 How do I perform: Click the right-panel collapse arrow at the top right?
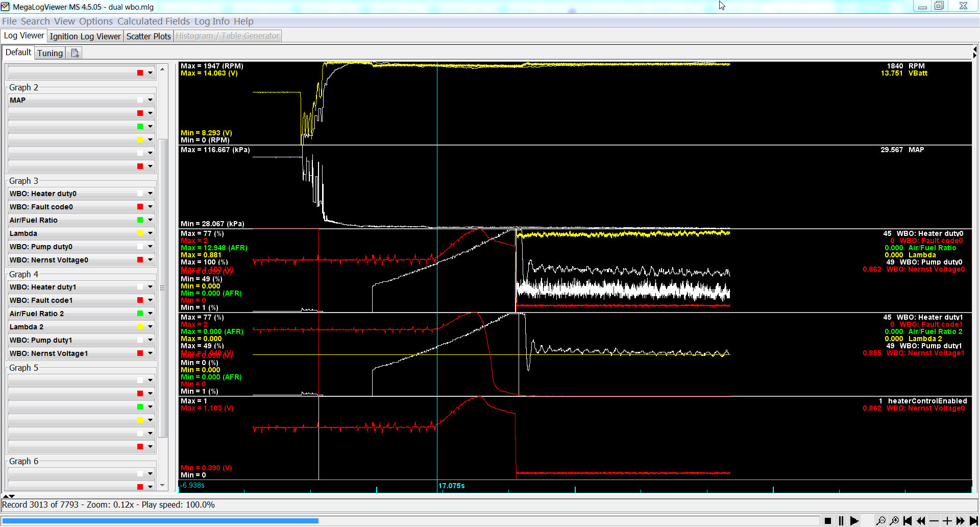[x=974, y=52]
